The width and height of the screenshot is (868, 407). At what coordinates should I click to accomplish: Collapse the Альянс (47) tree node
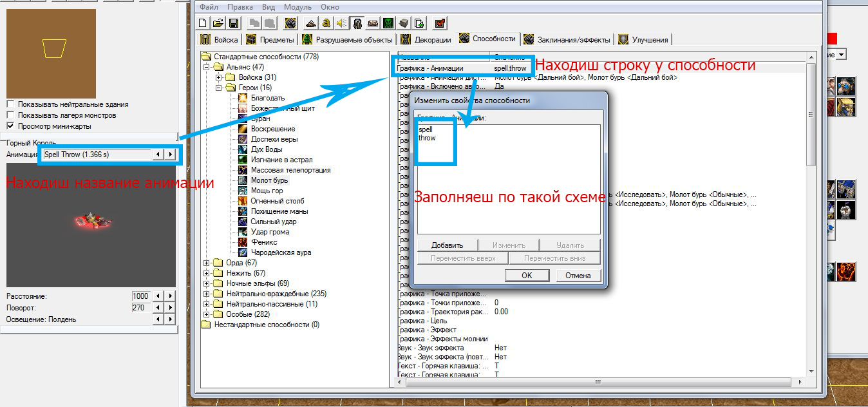pos(207,67)
